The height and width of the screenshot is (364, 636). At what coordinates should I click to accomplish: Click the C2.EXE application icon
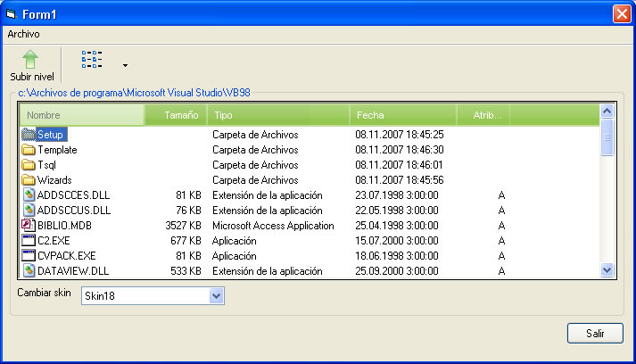[28, 241]
